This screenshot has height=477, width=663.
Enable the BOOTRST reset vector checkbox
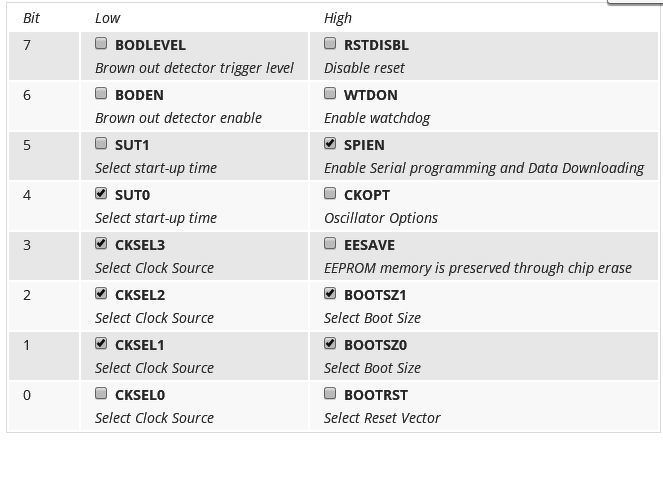tap(330, 394)
